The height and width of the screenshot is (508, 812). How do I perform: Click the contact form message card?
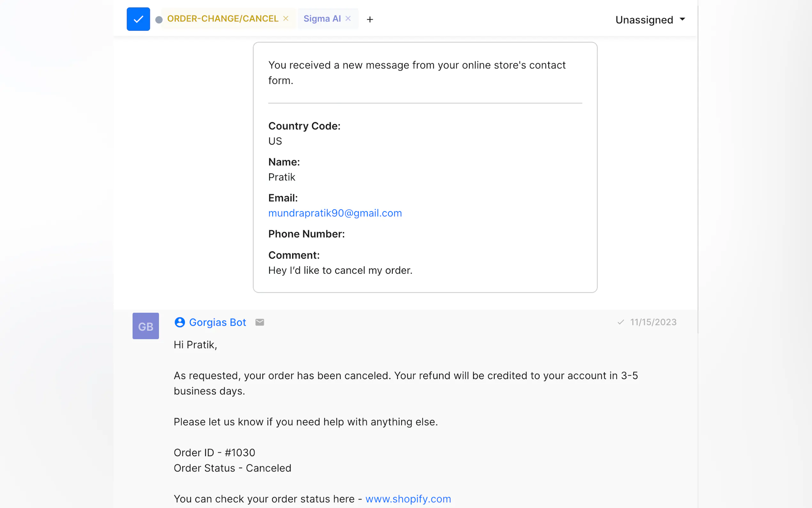point(425,167)
